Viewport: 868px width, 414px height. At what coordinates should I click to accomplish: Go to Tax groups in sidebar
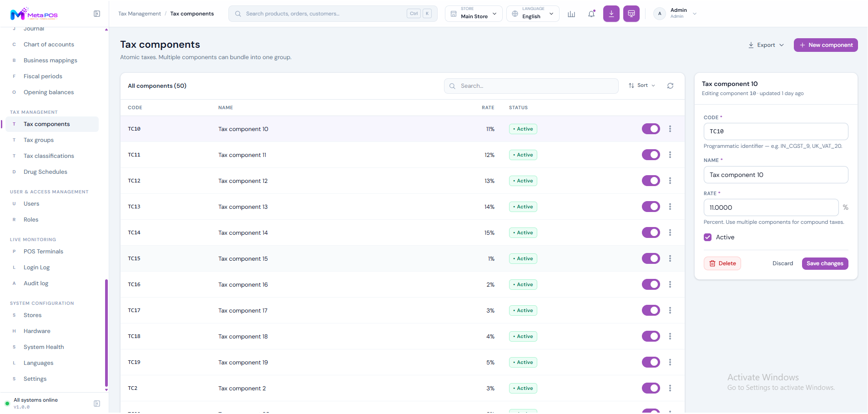tap(39, 140)
